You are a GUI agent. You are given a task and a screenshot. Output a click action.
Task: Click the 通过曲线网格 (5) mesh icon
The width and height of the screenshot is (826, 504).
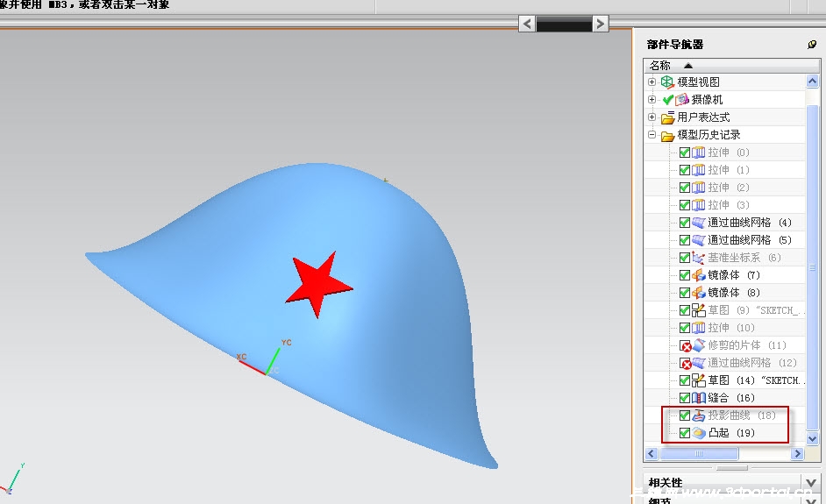coord(699,240)
